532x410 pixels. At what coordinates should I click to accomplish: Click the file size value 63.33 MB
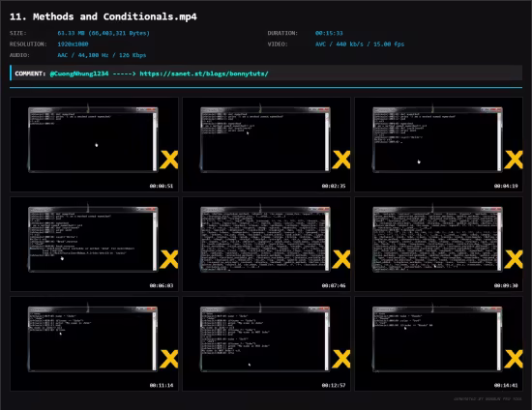(103, 33)
